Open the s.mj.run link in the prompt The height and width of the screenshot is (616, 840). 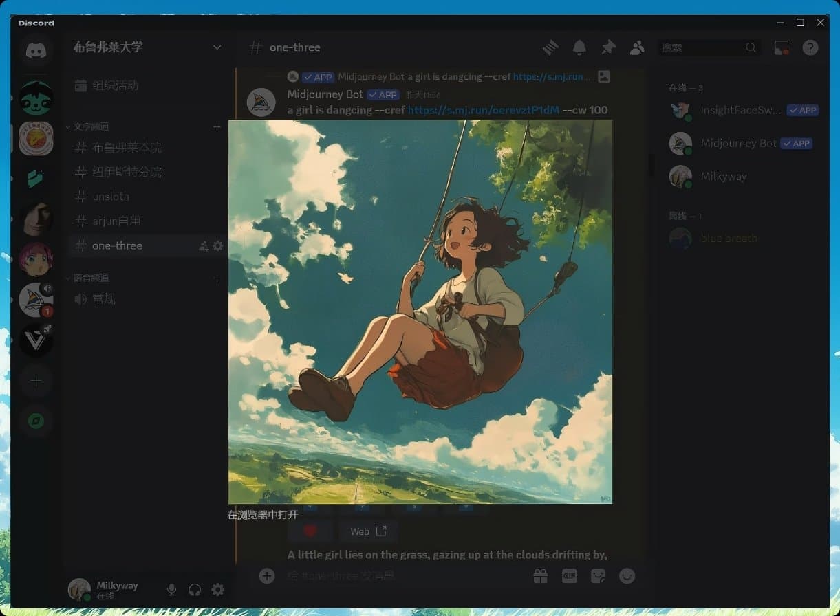(483, 110)
